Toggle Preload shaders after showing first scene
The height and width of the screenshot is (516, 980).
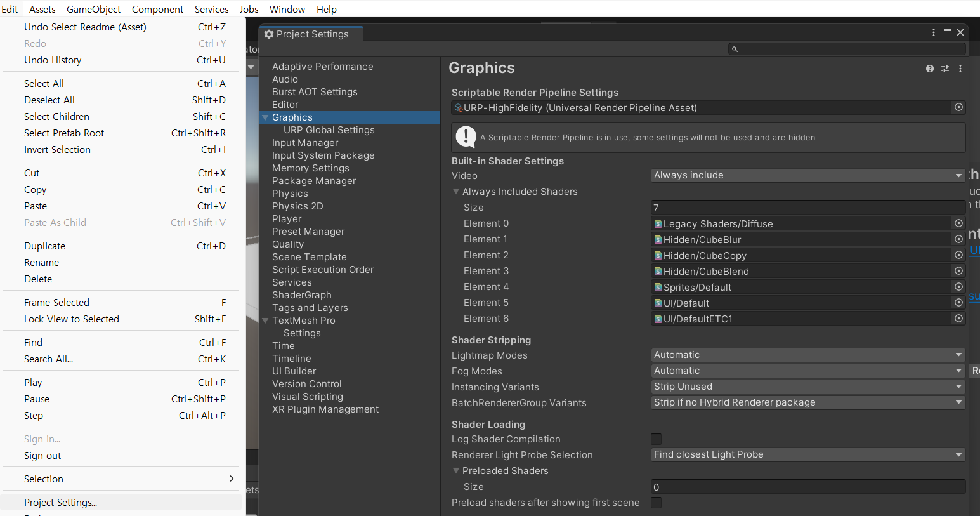657,503
